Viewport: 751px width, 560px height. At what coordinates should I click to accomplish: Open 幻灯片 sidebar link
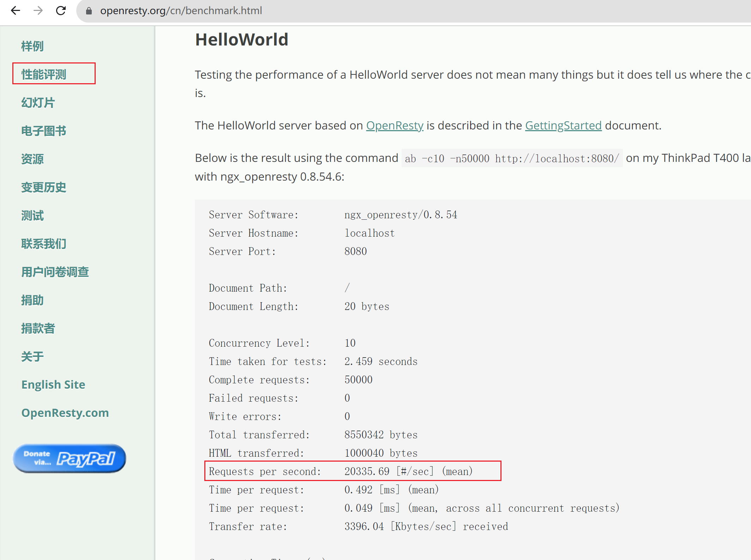(x=38, y=103)
